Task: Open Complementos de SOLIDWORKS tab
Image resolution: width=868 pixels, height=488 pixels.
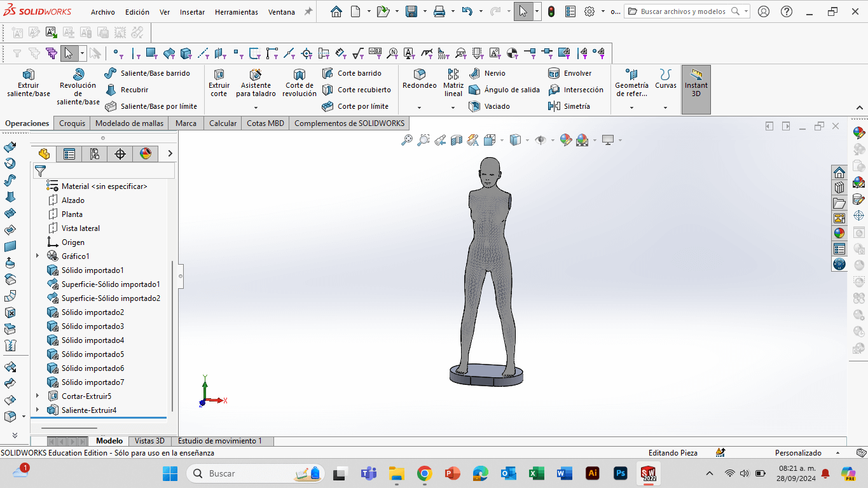Action: tap(349, 123)
